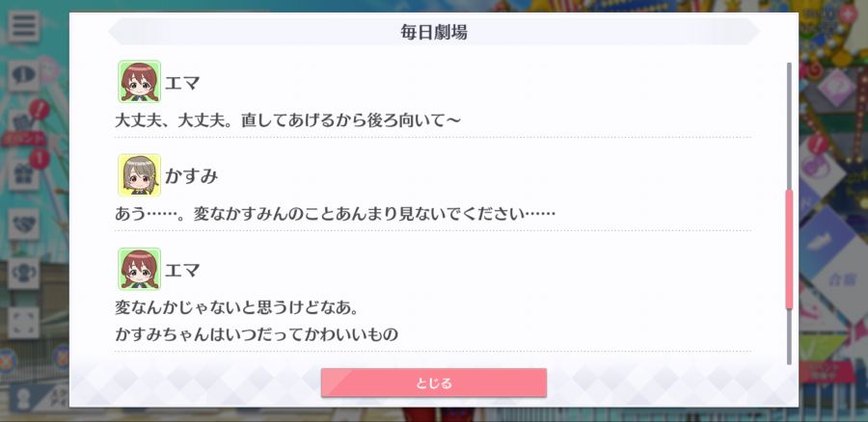This screenshot has height=422, width=868.
Task: Tap the pink plus icon top right
Action: (x=848, y=14)
